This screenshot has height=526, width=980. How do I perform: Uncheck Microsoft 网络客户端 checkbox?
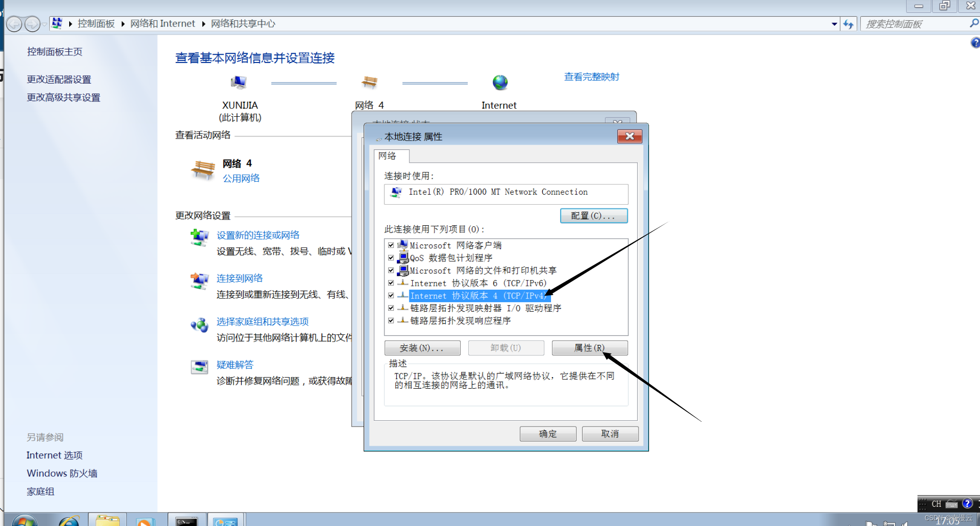coord(391,245)
